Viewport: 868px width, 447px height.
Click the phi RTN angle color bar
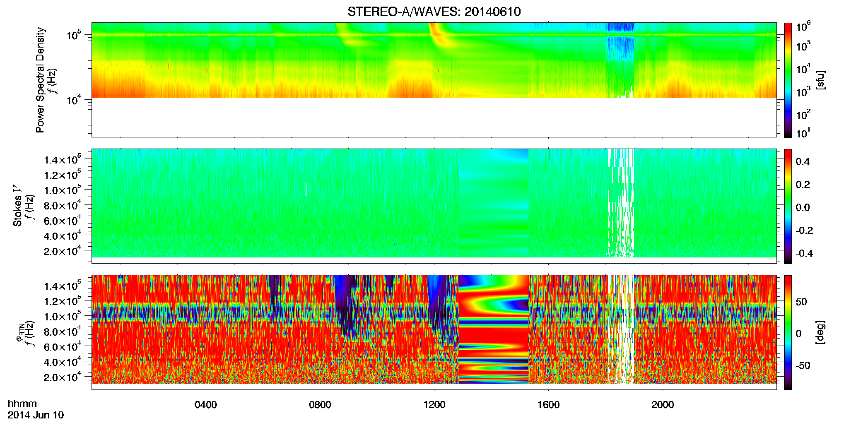pyautogui.click(x=788, y=332)
